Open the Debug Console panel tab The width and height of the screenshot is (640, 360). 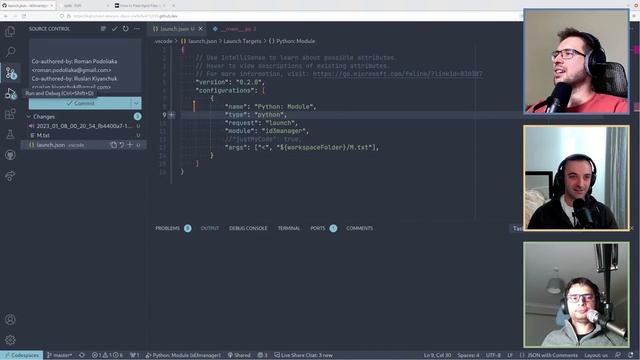(x=248, y=229)
